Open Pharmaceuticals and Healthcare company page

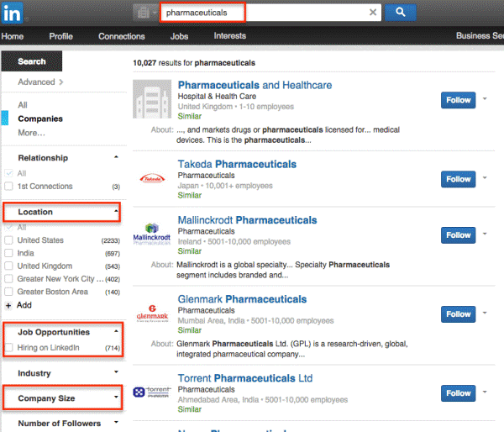(x=255, y=85)
